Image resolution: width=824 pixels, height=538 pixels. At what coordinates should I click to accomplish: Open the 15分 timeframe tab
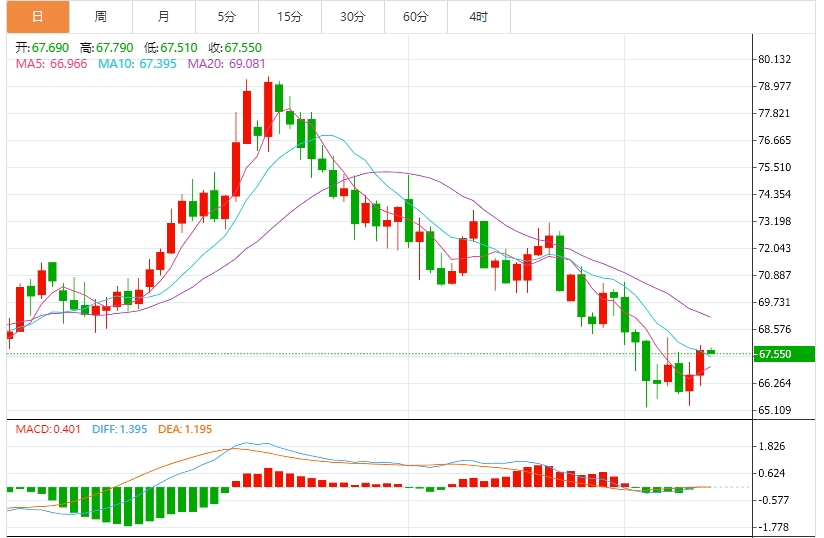(x=290, y=17)
